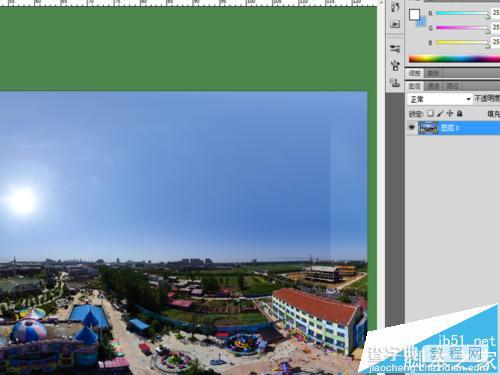Viewport: 500px width, 375px height.
Task: Switch to the 调整 (Adjustments) tab
Action: point(415,73)
